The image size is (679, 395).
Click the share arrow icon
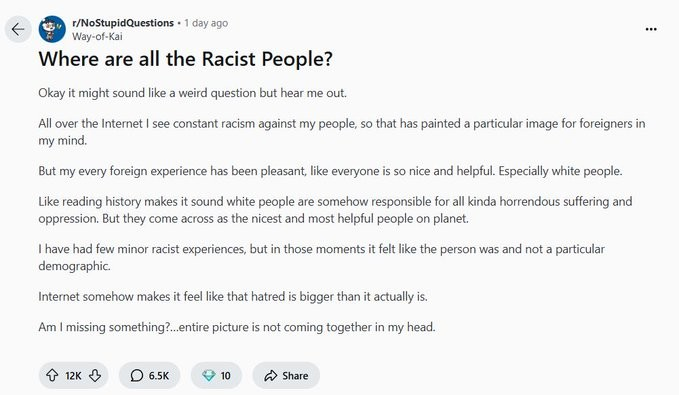(271, 375)
